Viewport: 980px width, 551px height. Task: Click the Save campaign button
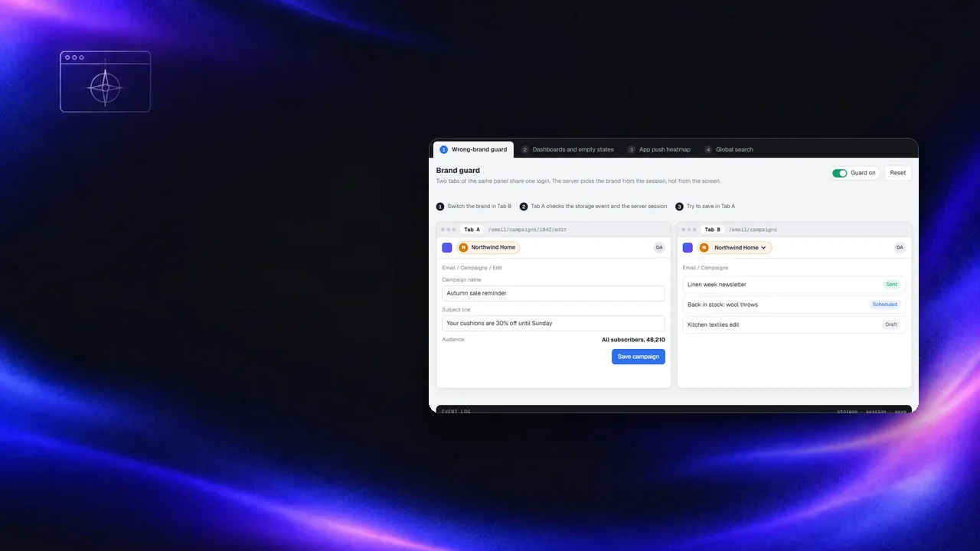pyautogui.click(x=639, y=357)
